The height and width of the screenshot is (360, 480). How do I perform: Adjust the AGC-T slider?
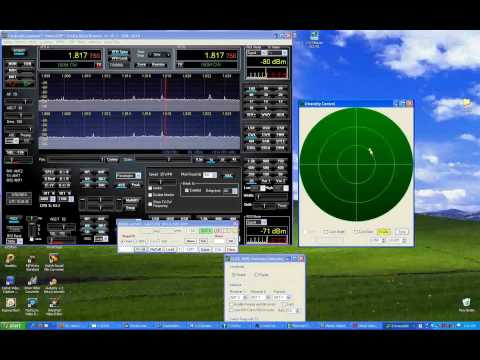pyautogui.click(x=19, y=115)
